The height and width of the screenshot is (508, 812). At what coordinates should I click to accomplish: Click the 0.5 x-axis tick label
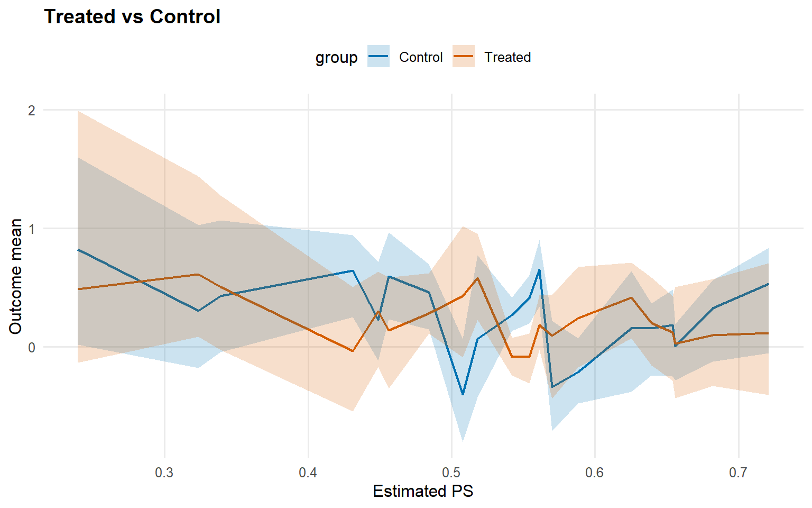pos(451,473)
